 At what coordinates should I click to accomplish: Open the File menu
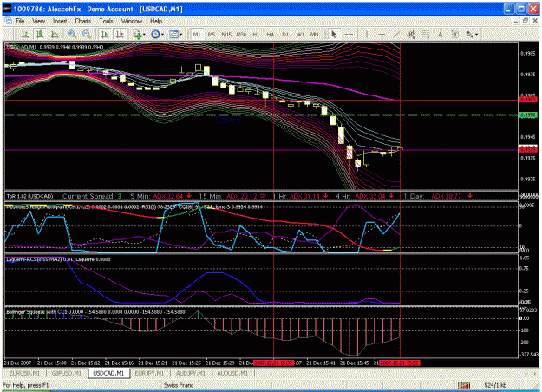tap(20, 21)
